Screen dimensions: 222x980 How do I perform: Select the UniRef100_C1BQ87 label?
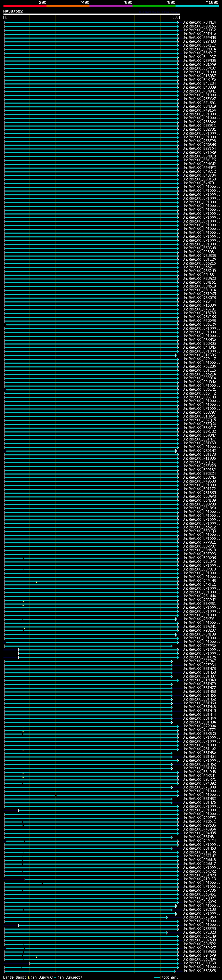[x=199, y=76]
